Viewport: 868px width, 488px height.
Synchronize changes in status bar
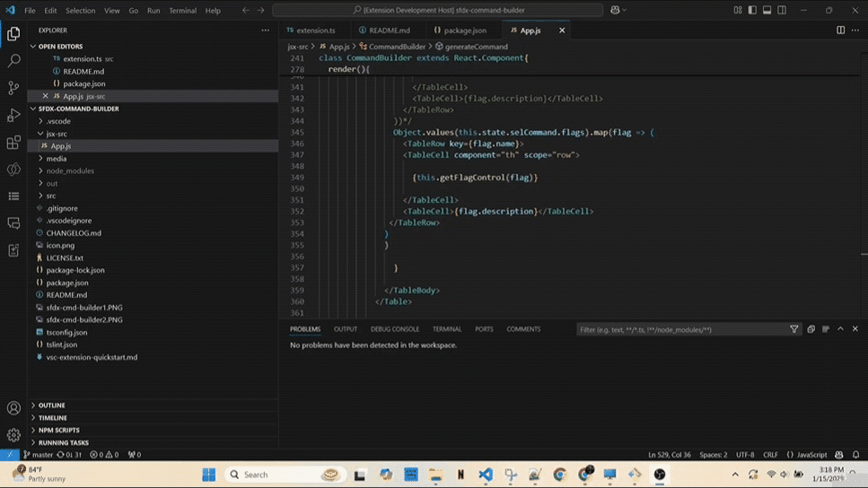tap(70, 455)
